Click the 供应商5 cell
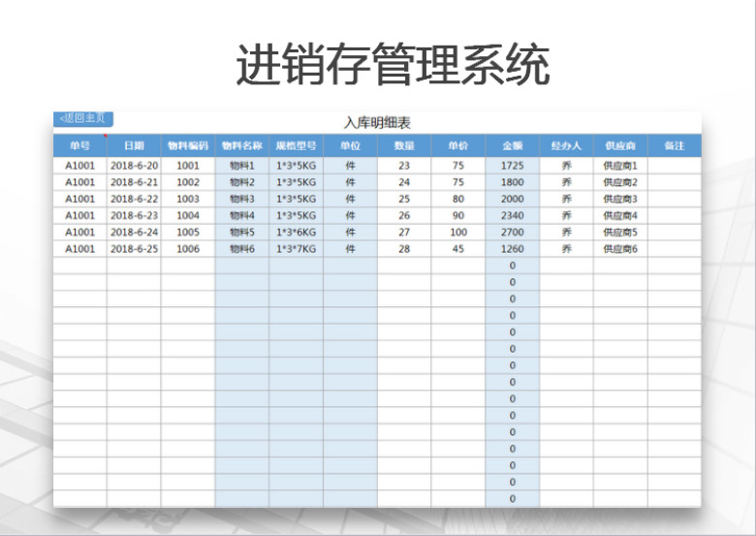 620,233
